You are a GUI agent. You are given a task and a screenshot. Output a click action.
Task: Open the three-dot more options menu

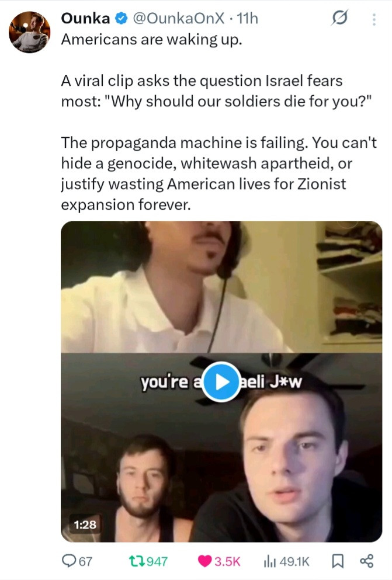(374, 19)
